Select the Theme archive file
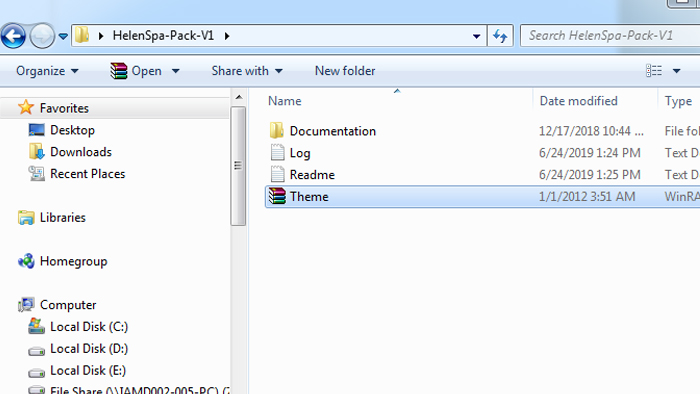The width and height of the screenshot is (700, 394). pos(309,197)
